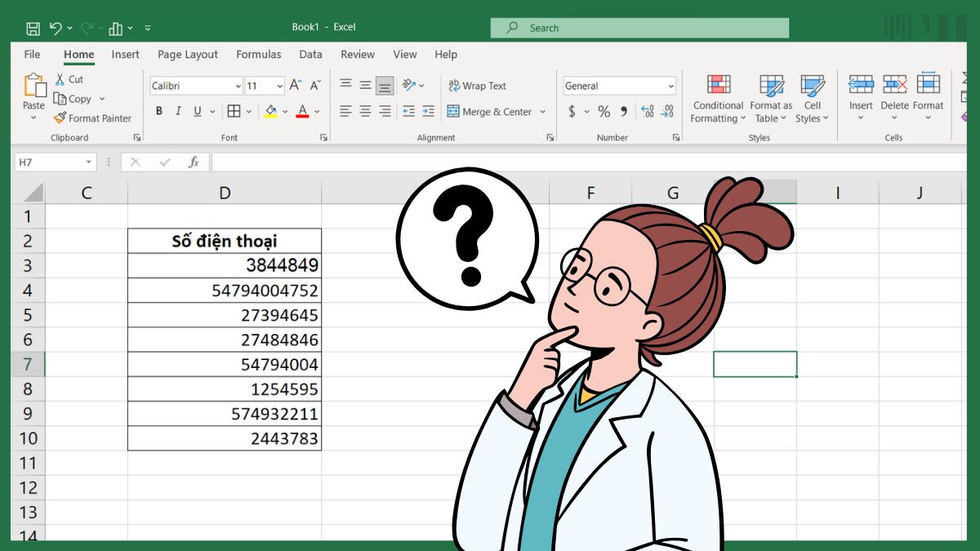Click the Format as Table button

click(x=771, y=86)
